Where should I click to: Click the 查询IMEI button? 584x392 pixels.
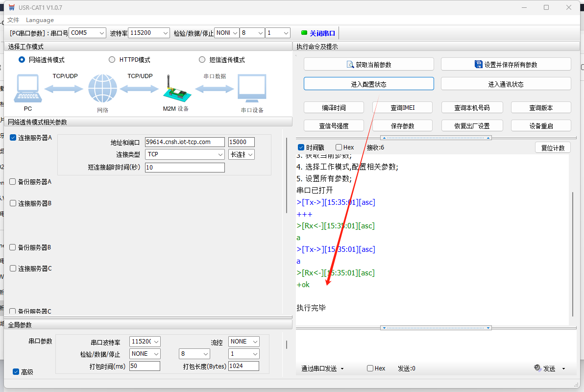pos(402,108)
